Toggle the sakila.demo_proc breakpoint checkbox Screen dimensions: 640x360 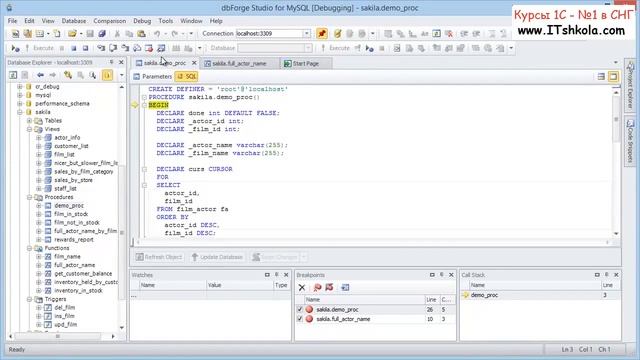300,309
